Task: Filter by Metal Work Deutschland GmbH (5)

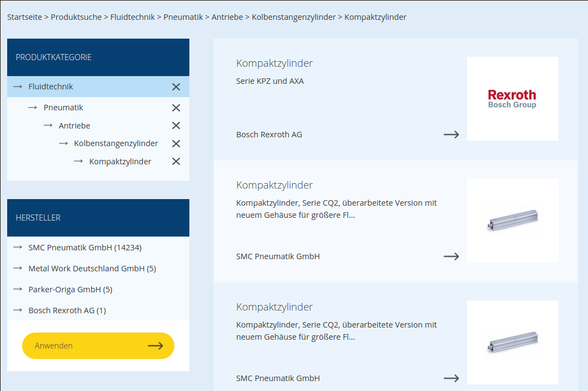Action: pyautogui.click(x=92, y=269)
